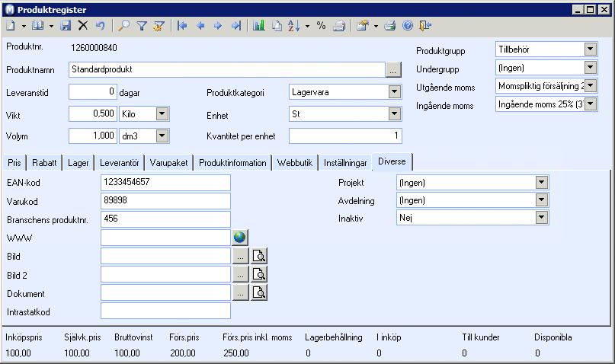Delete the record with the X icon

pyautogui.click(x=83, y=26)
